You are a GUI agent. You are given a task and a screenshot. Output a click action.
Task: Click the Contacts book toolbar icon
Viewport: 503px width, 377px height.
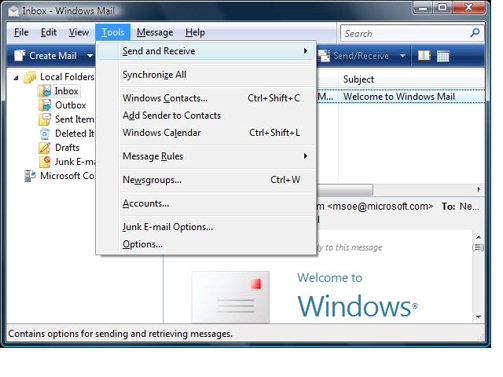point(424,56)
